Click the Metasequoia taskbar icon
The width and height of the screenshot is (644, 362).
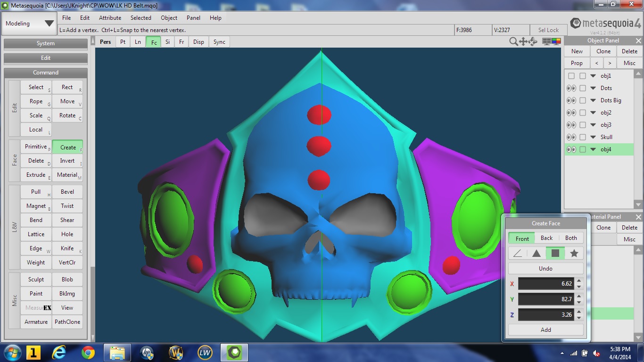click(234, 353)
